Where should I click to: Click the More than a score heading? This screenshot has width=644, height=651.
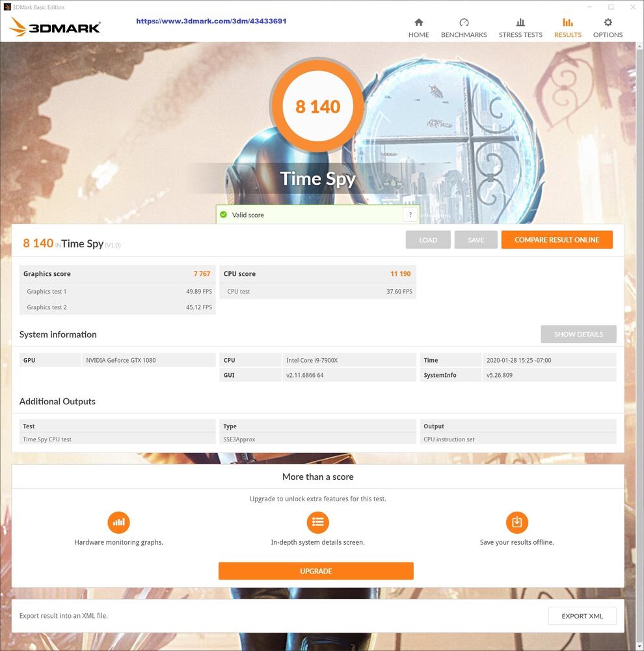click(x=318, y=477)
